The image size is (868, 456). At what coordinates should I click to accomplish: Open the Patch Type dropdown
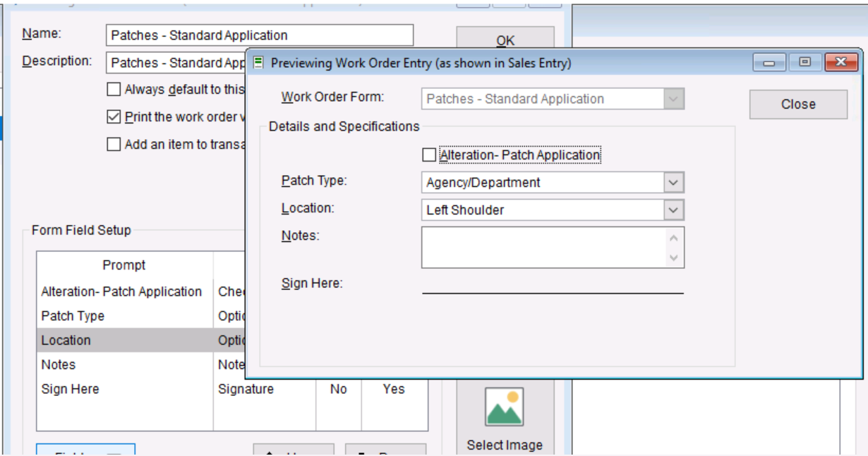[x=673, y=183]
